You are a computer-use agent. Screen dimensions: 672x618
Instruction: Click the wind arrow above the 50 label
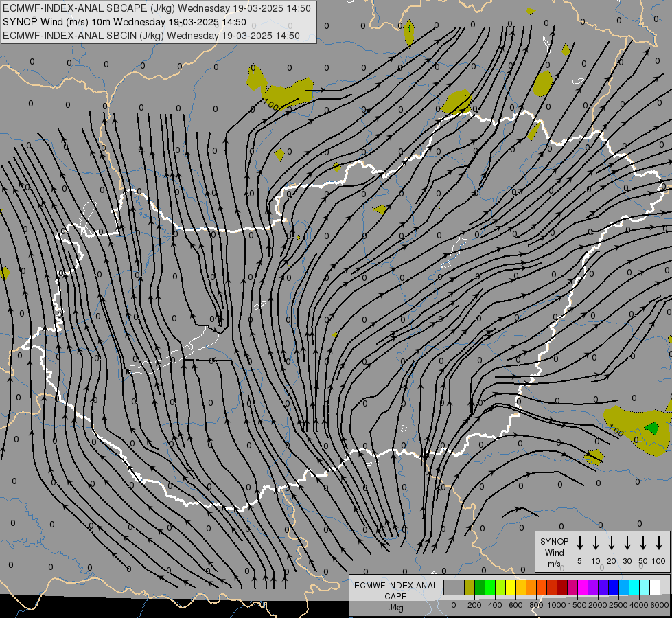tap(643, 543)
